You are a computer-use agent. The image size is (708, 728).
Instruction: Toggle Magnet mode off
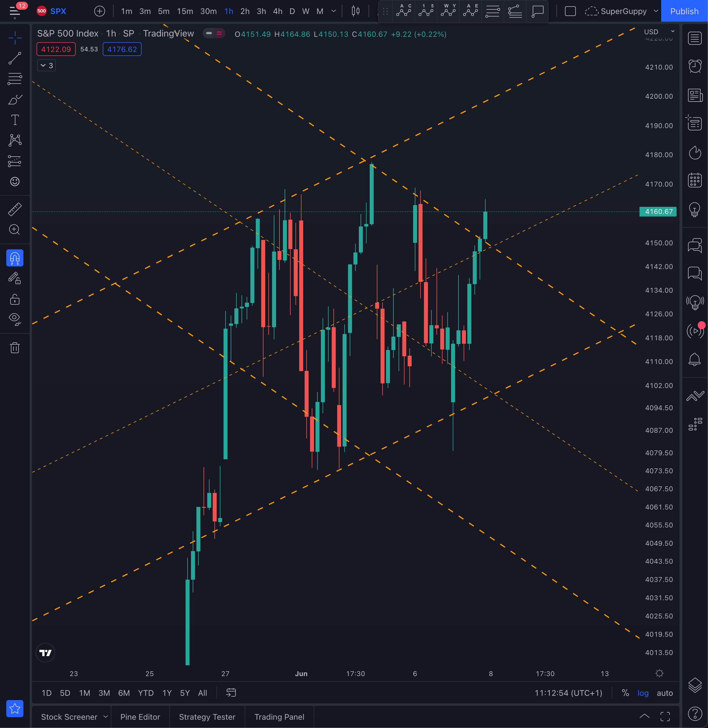15,258
